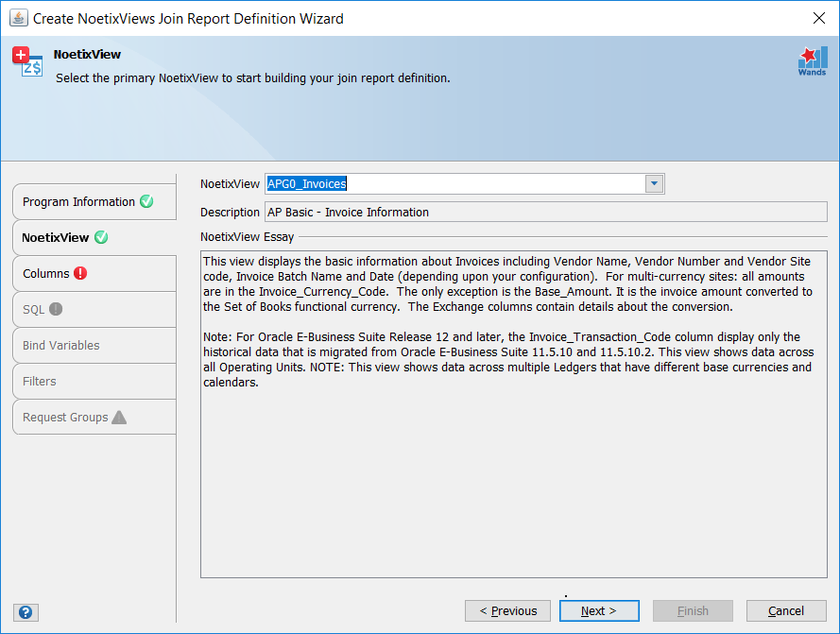
Task: Open help via the question mark icon
Action: click(25, 612)
